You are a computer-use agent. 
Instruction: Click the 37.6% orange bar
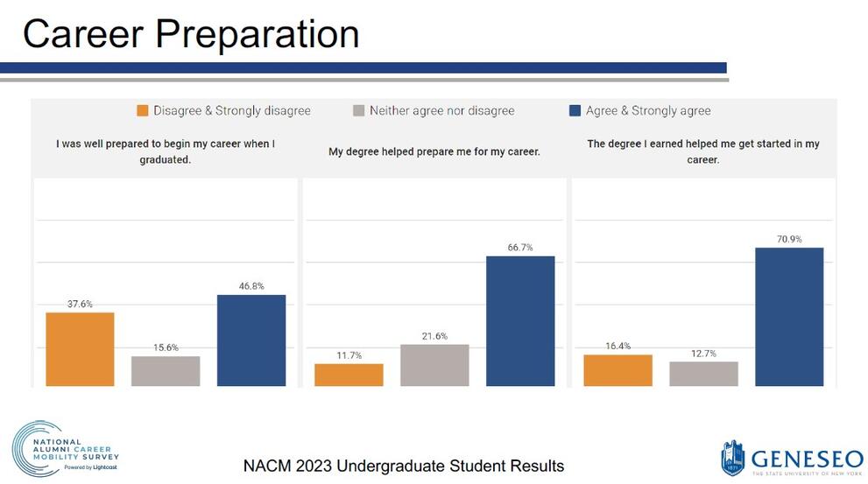(80, 348)
